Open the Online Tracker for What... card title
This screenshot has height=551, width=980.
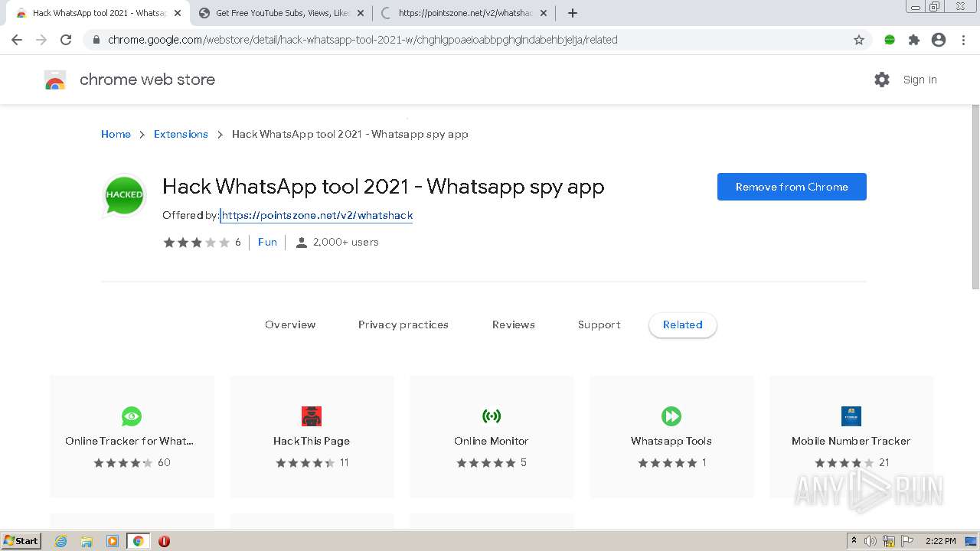pyautogui.click(x=129, y=441)
